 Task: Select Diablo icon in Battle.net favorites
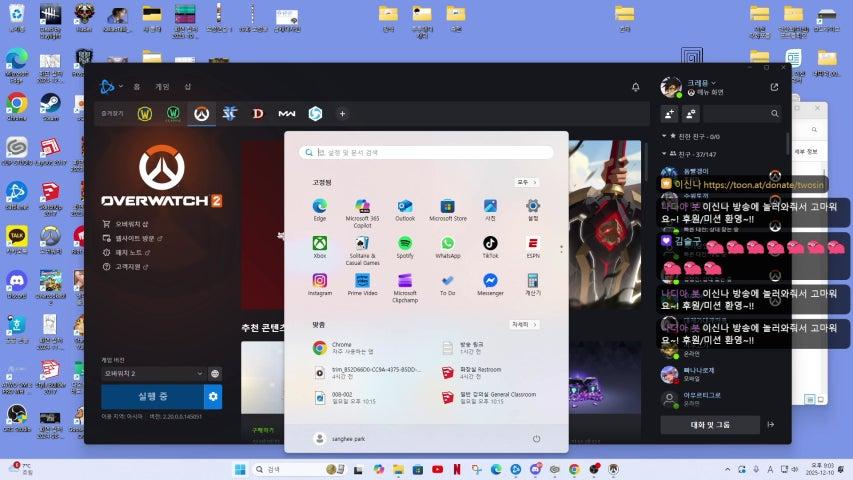(x=258, y=114)
